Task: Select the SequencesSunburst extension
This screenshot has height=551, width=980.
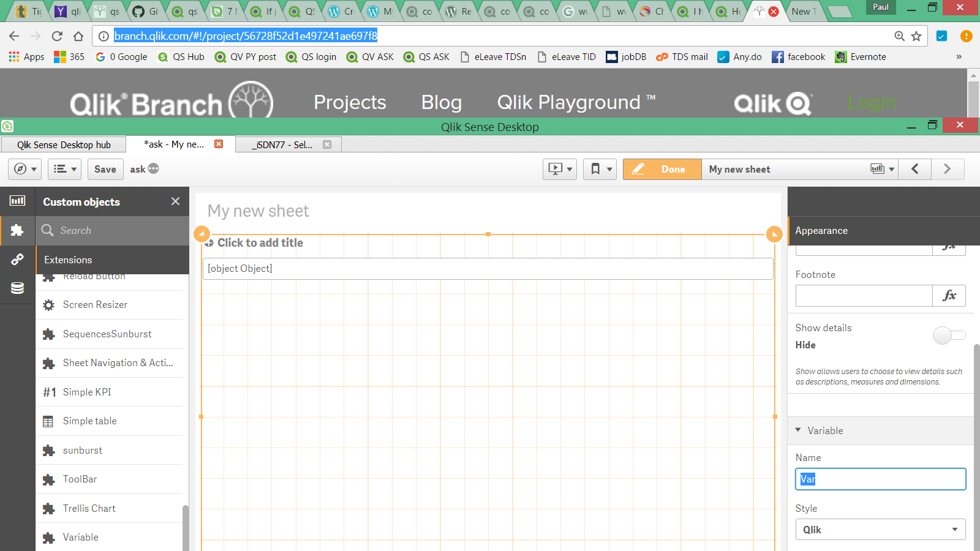Action: [109, 334]
